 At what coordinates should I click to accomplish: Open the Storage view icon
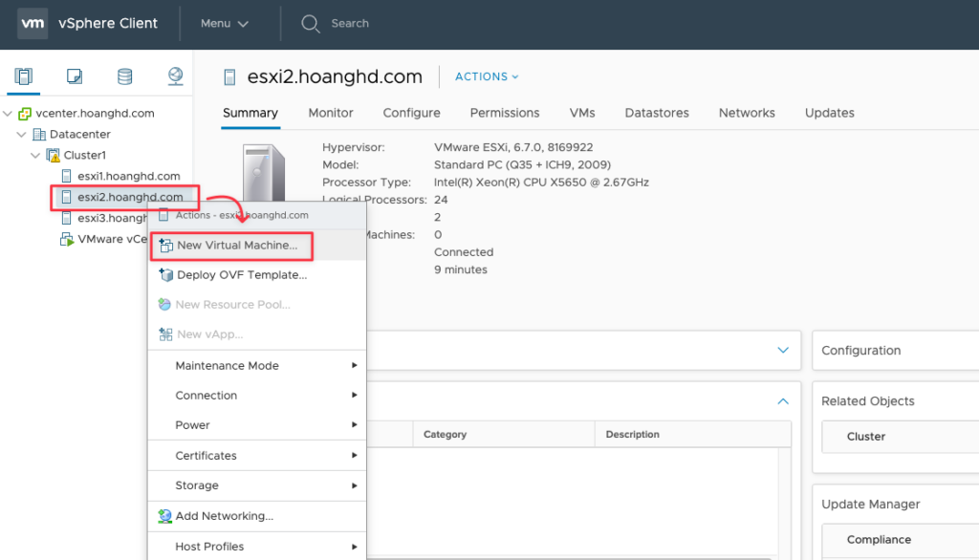click(125, 76)
